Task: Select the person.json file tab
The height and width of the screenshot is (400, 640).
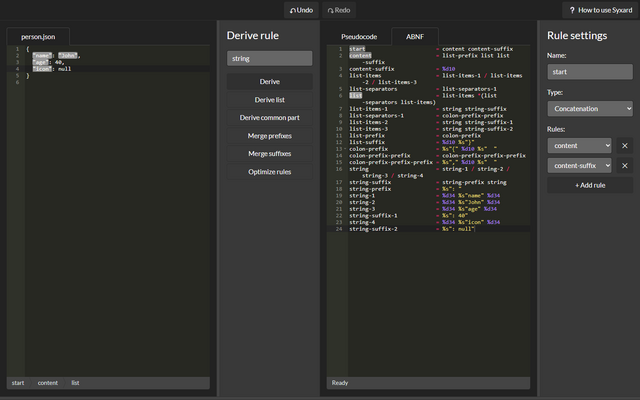Action: [x=38, y=37]
